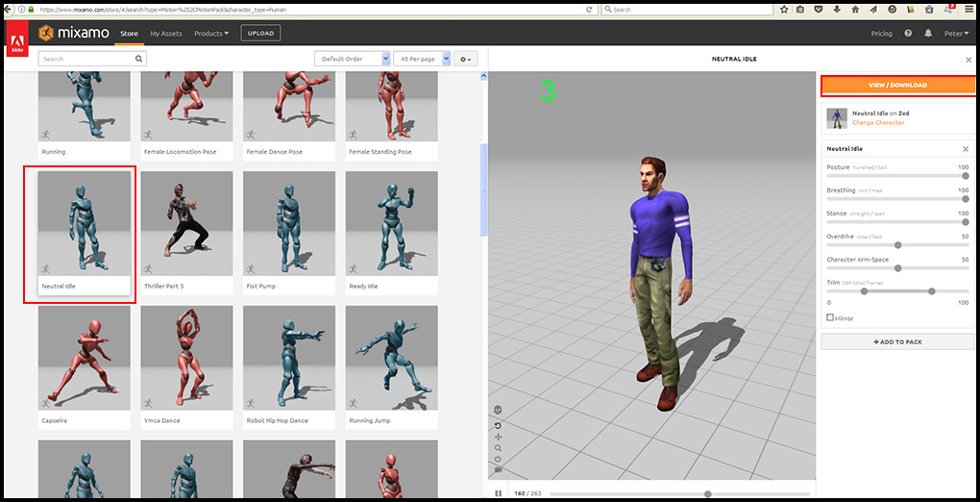Click the mixamo logo
This screenshot has height=502, width=980.
pyautogui.click(x=74, y=33)
